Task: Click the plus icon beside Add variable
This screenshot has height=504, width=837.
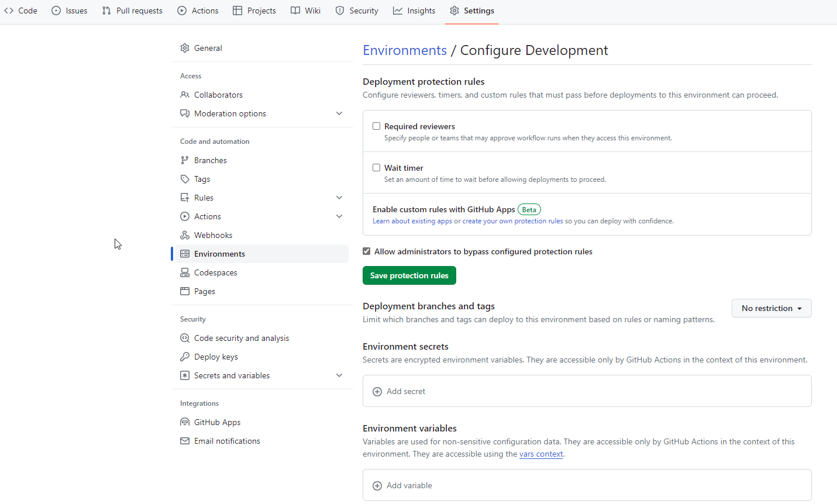Action: [377, 486]
